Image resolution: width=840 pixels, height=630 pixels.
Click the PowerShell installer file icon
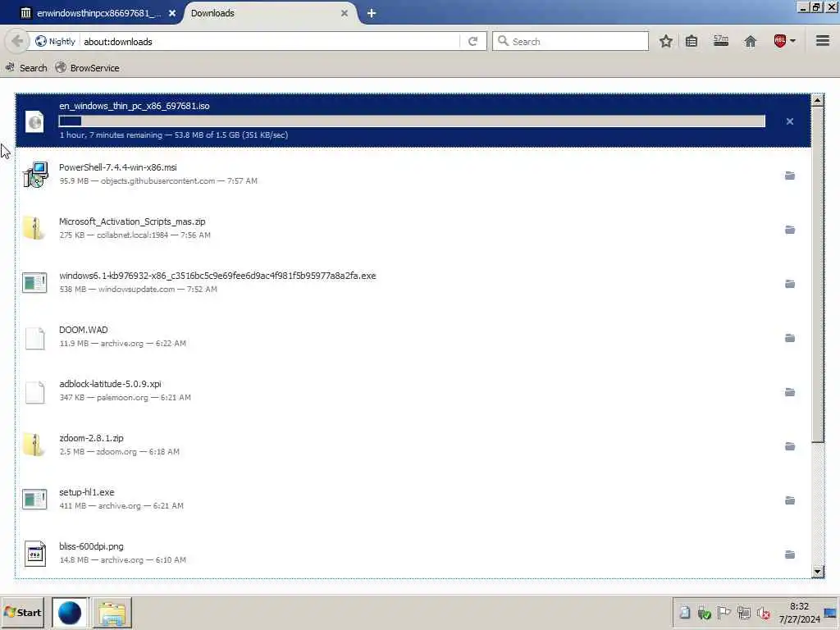(35, 175)
